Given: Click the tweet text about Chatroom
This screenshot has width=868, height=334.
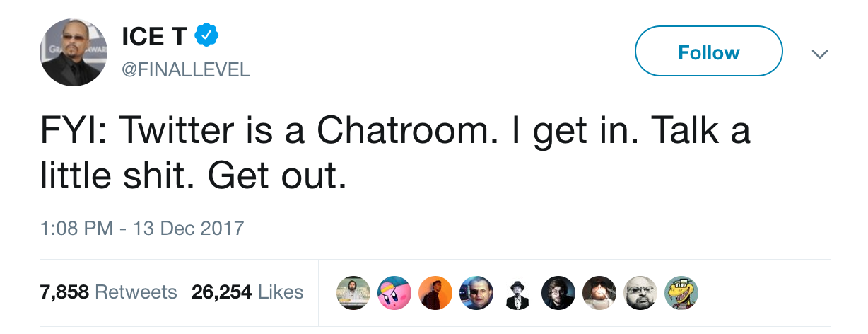Looking at the screenshot, I should [396, 152].
